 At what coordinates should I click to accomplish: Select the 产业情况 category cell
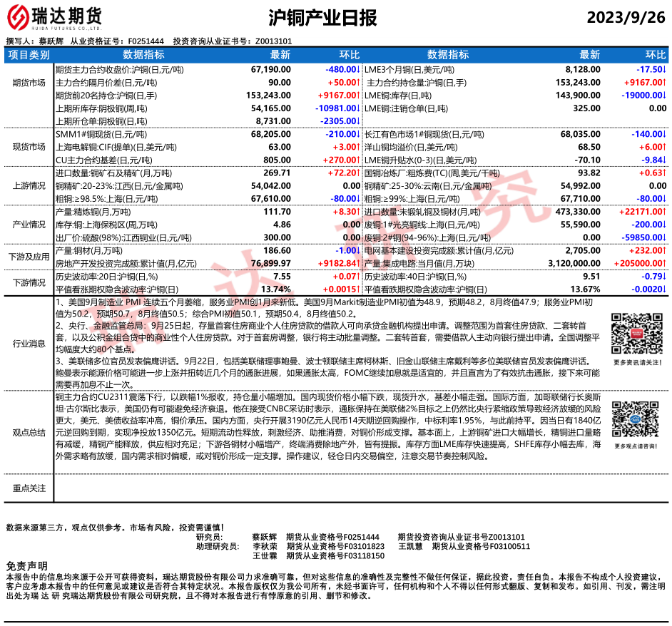point(29,225)
